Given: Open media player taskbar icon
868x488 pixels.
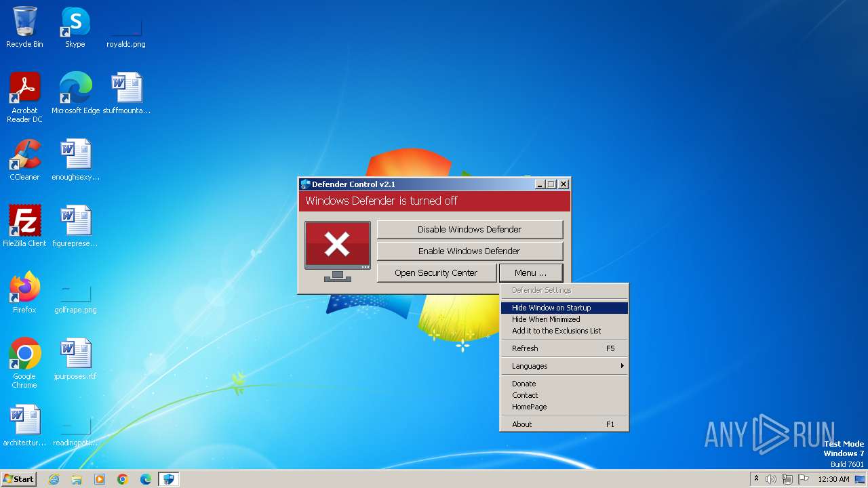Looking at the screenshot, I should pos(100,479).
